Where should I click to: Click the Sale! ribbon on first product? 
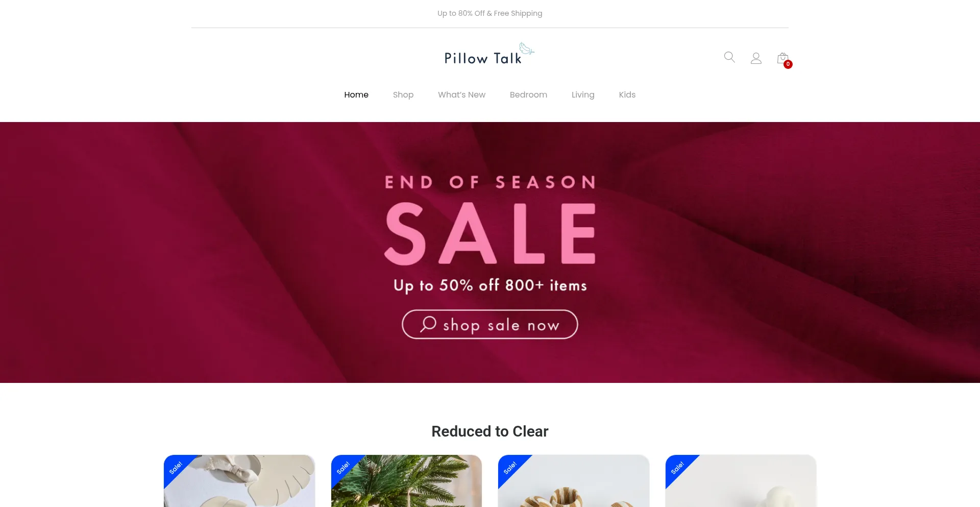176,468
